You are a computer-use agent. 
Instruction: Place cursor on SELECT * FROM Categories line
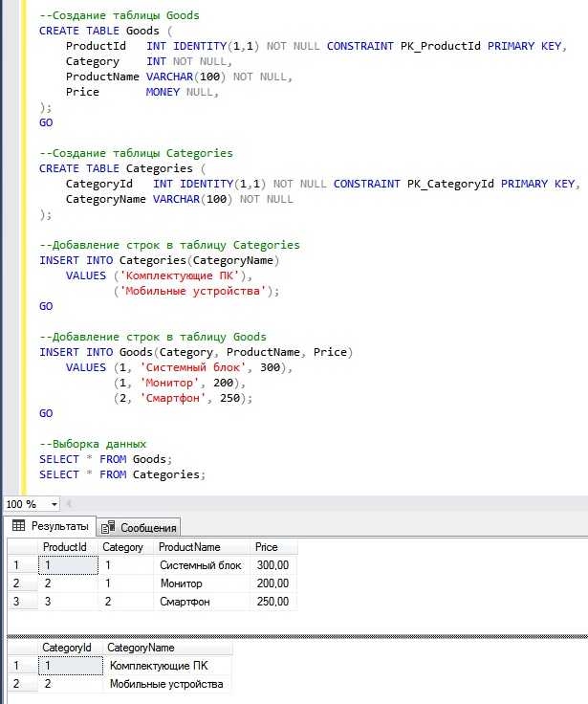(x=122, y=474)
